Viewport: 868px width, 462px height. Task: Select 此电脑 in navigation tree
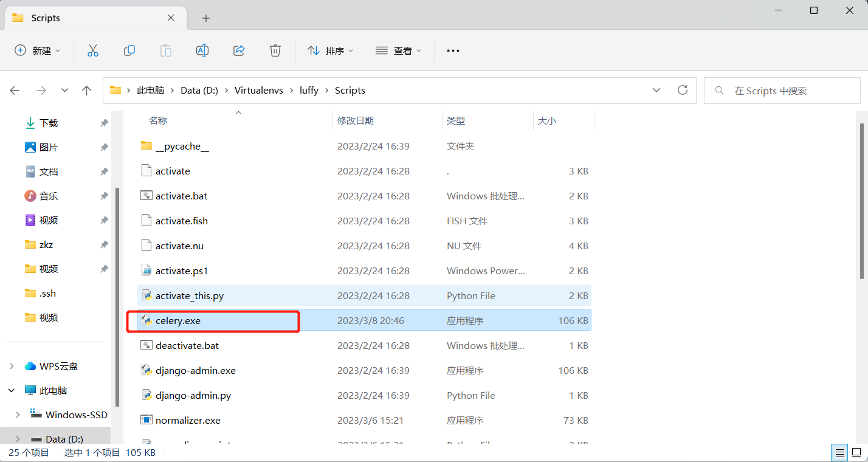pos(53,390)
